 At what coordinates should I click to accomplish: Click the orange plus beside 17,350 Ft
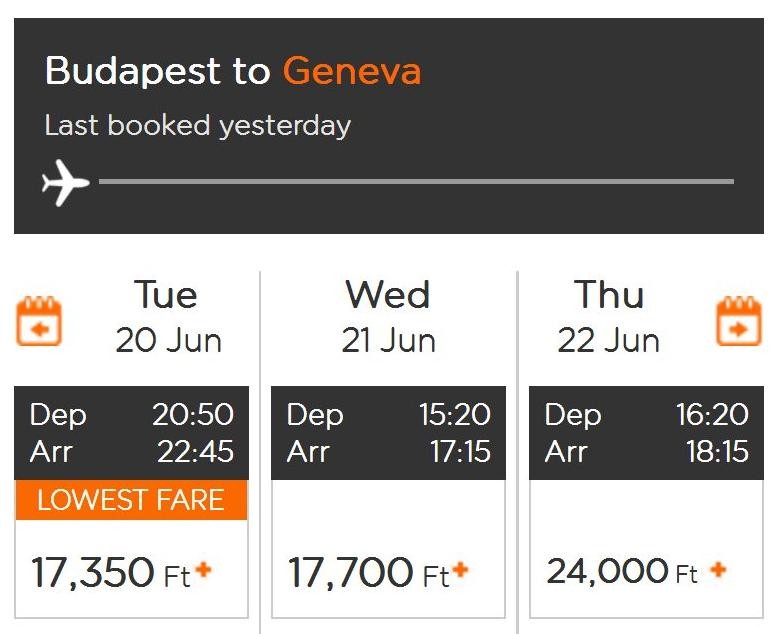point(204,570)
